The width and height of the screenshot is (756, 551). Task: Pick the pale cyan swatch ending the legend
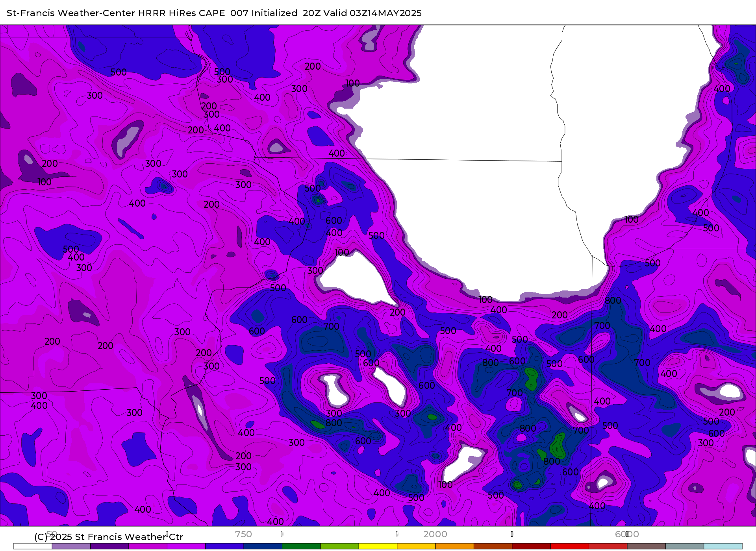pyautogui.click(x=723, y=546)
